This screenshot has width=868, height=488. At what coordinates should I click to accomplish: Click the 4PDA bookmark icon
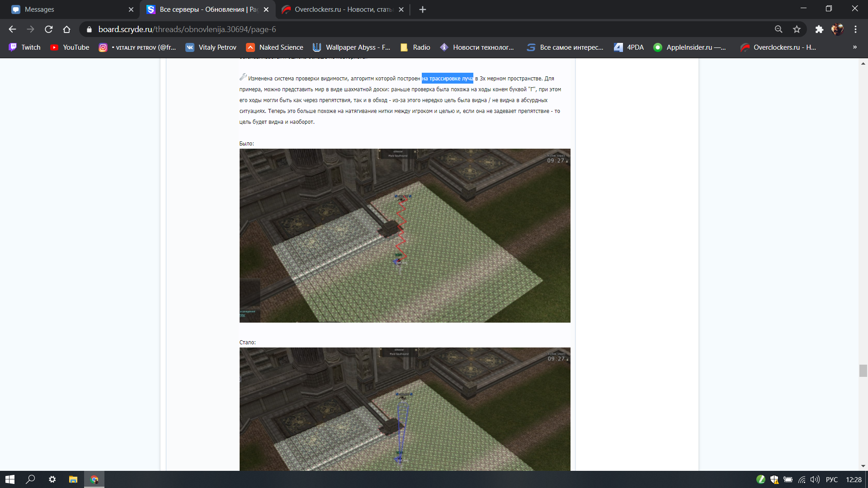click(618, 47)
